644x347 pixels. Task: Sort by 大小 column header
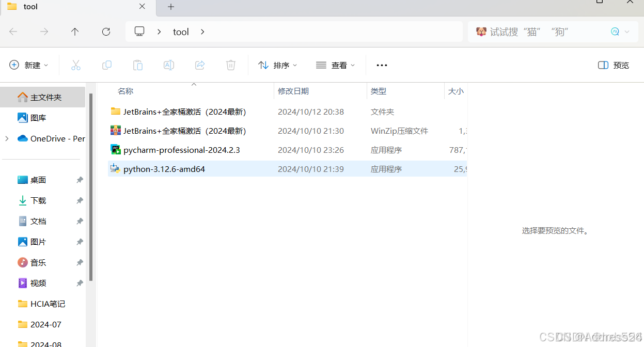coord(455,91)
